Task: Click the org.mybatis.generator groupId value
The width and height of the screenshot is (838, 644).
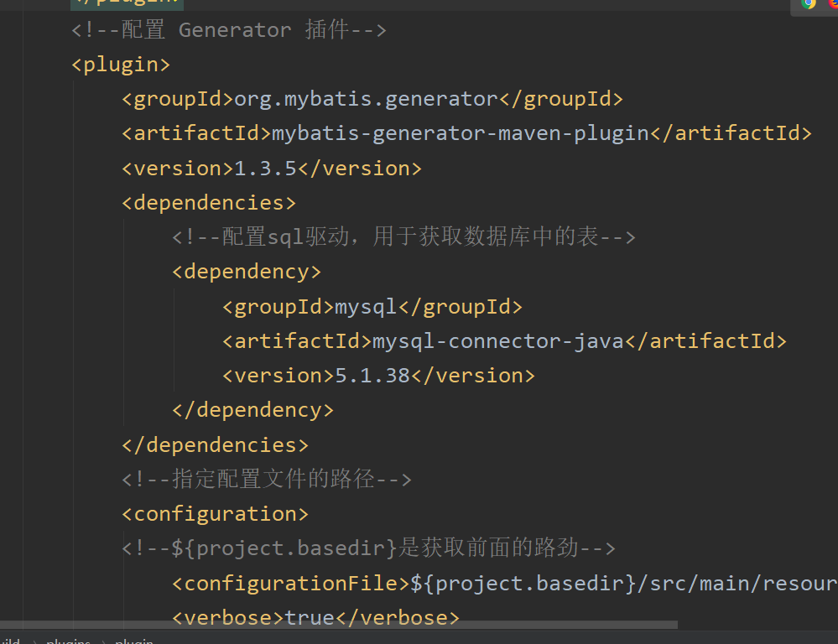Action: pos(366,99)
